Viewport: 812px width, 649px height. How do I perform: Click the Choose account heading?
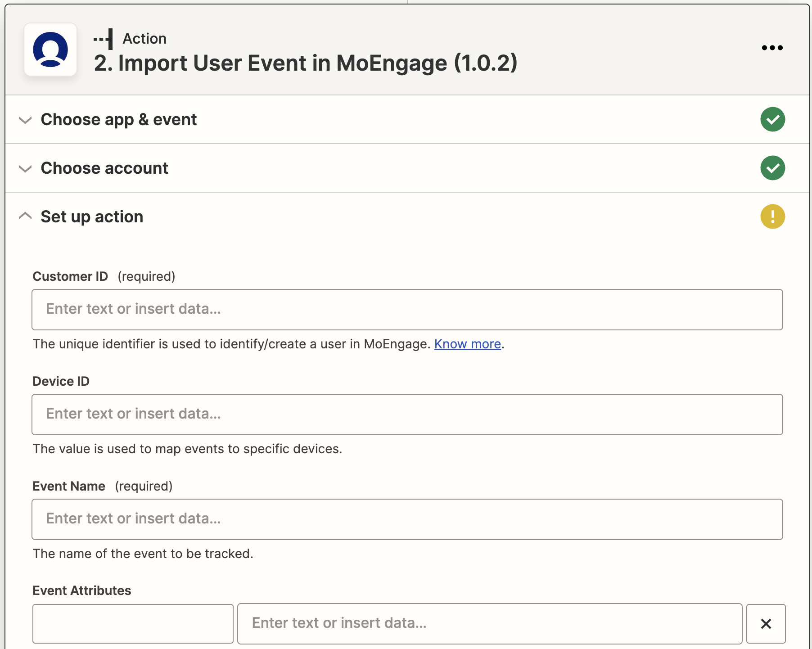(x=104, y=168)
